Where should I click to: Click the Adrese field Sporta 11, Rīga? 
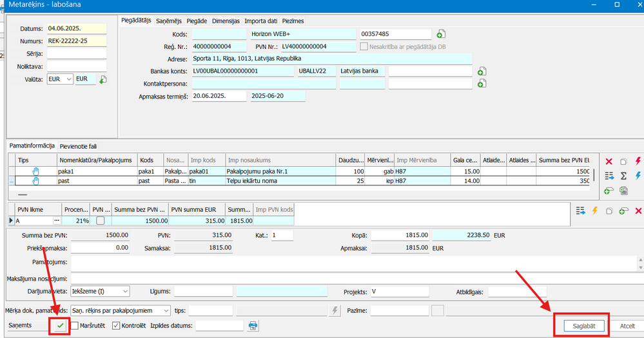click(332, 59)
